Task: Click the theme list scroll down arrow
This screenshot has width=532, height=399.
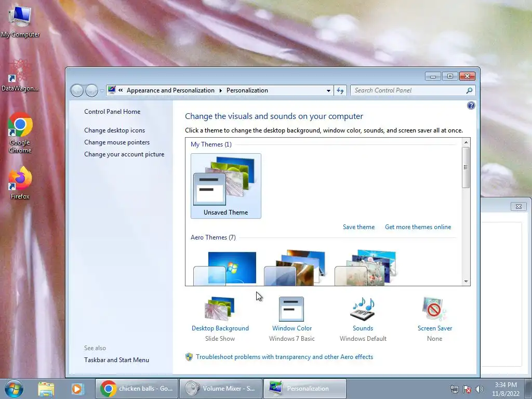Action: [x=466, y=281]
